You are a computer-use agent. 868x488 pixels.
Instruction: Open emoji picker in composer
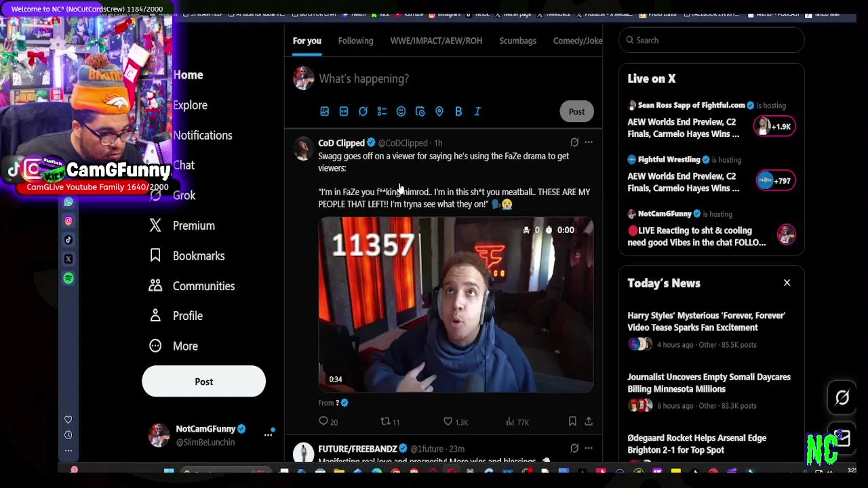click(401, 111)
